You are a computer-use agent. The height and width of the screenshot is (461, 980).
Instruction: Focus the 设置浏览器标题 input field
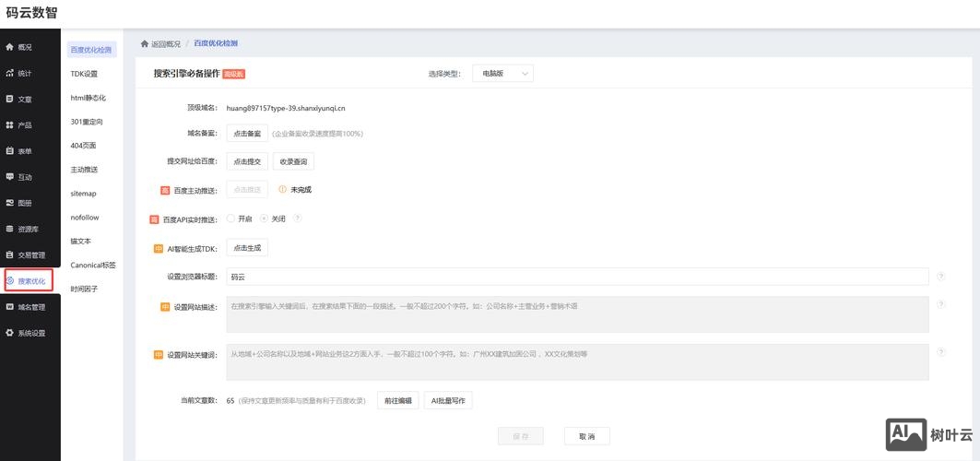pyautogui.click(x=577, y=276)
